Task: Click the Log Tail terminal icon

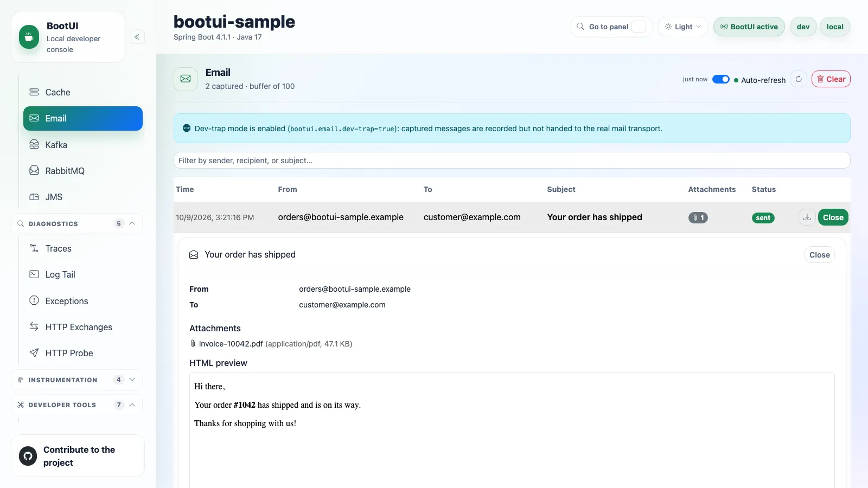Action: point(34,274)
